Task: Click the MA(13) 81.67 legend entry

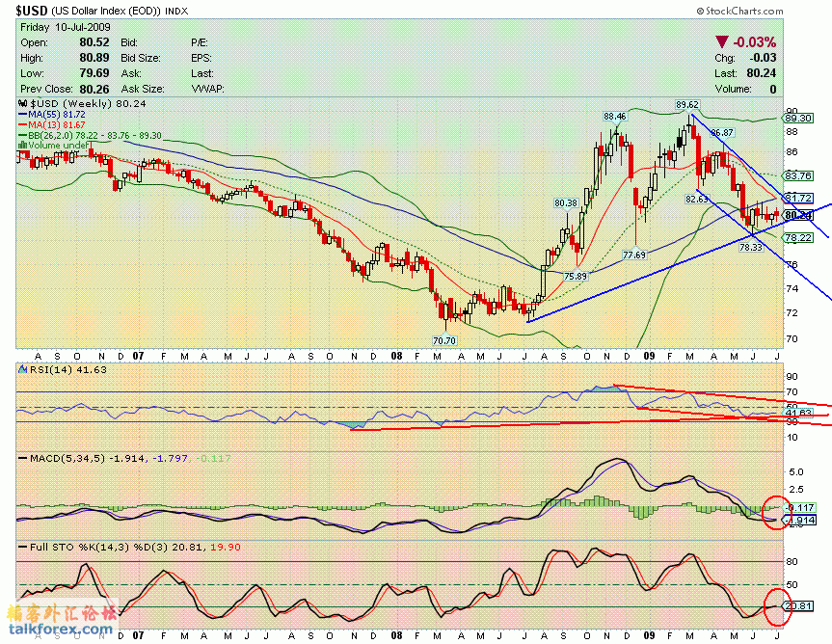Action: (x=51, y=124)
